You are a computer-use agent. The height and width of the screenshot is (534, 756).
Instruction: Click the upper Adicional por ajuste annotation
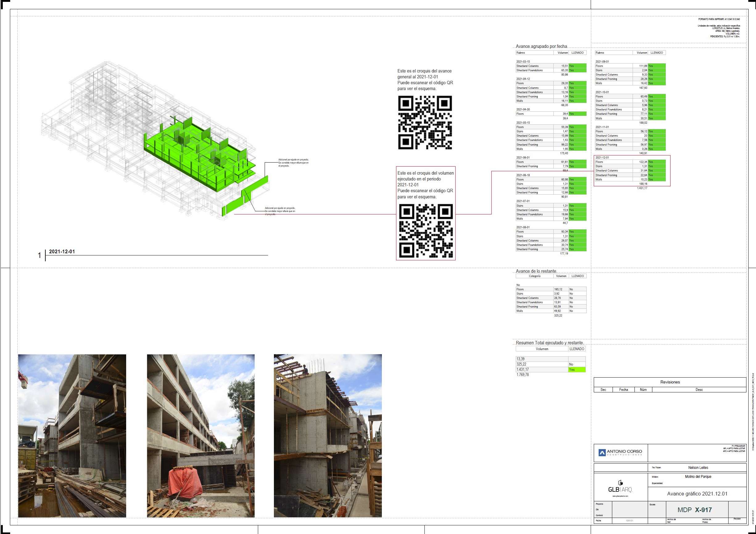[293, 163]
